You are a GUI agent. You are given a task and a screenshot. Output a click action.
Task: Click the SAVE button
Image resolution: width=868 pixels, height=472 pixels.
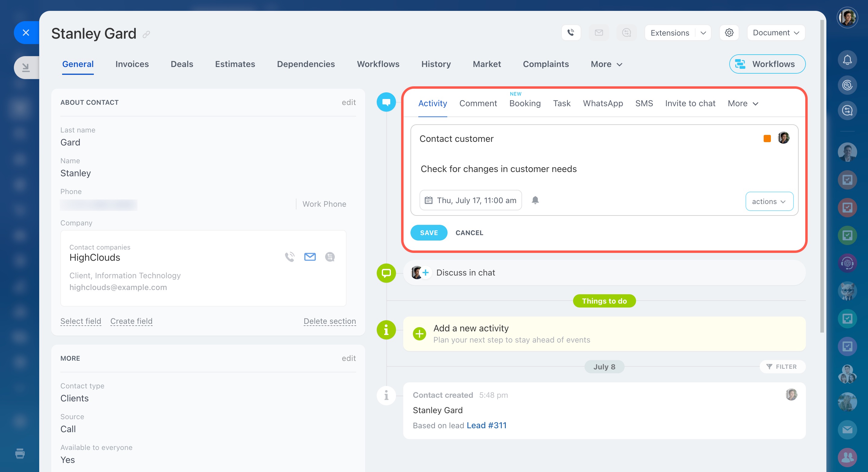pyautogui.click(x=429, y=233)
